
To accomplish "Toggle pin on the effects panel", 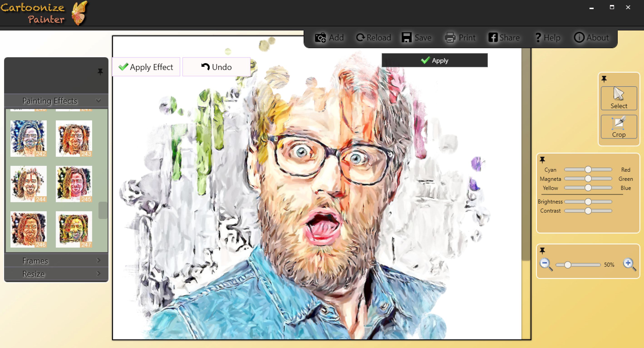I will click(x=100, y=72).
